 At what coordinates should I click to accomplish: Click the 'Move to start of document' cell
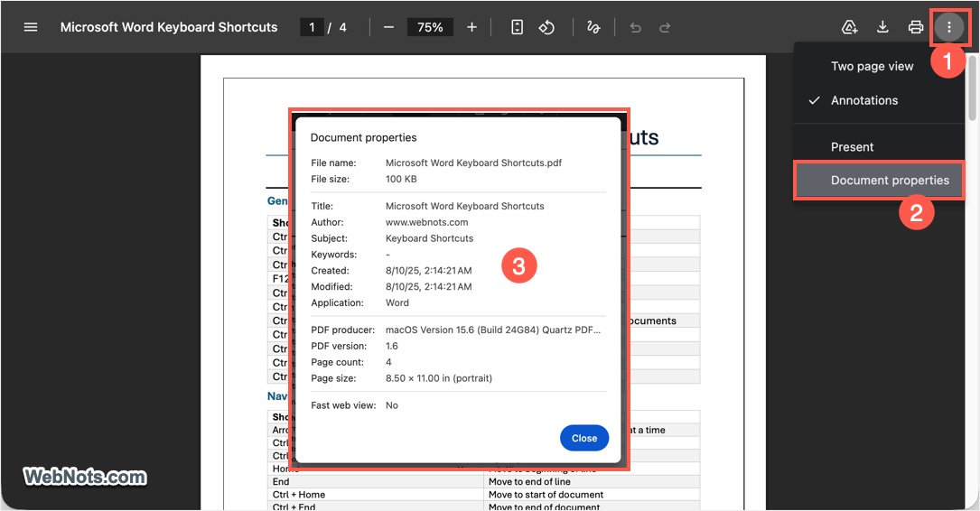(x=592, y=494)
